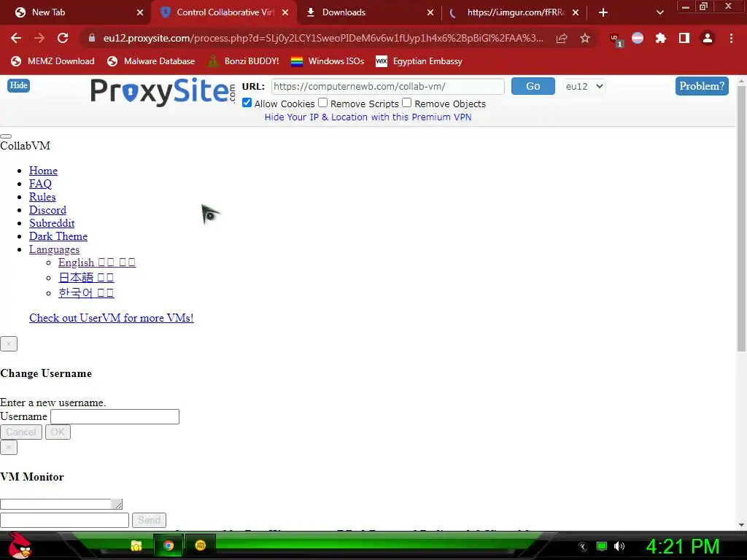Open Chrome three-dot menu
This screenshot has height=560, width=747.
click(x=731, y=38)
